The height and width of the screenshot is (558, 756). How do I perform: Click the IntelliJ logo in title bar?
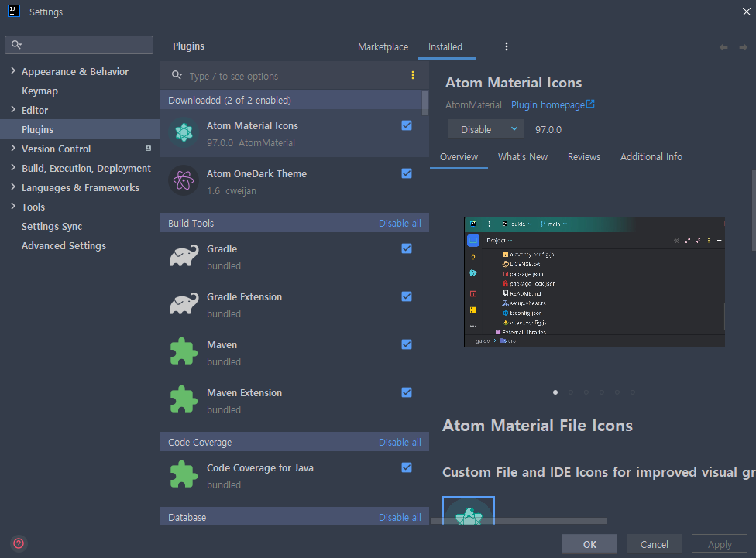[14, 11]
